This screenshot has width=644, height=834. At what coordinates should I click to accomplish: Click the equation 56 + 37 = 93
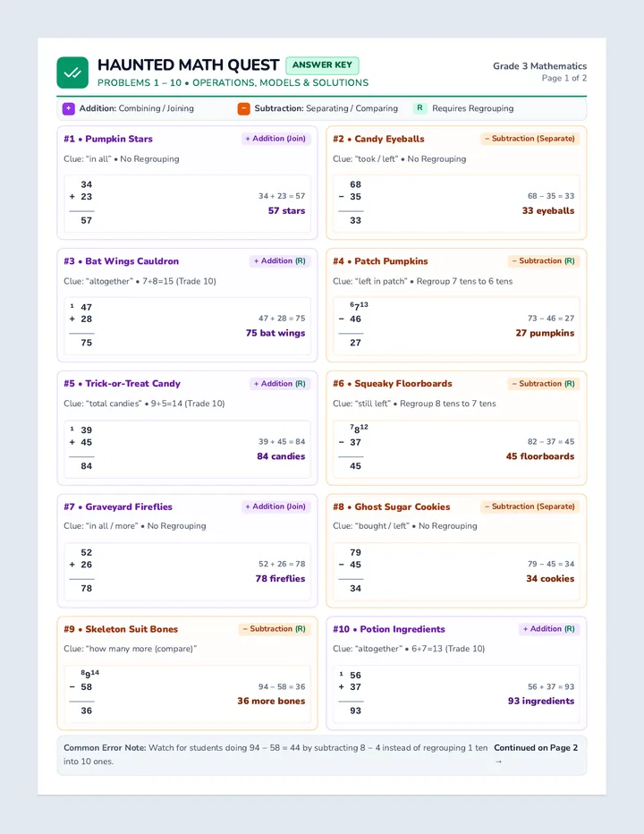551,687
